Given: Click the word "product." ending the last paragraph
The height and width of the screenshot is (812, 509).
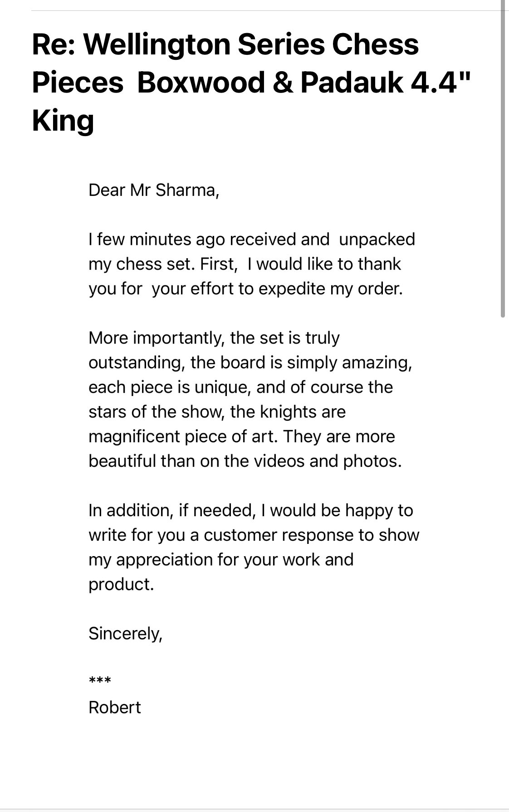Looking at the screenshot, I should 122,584.
